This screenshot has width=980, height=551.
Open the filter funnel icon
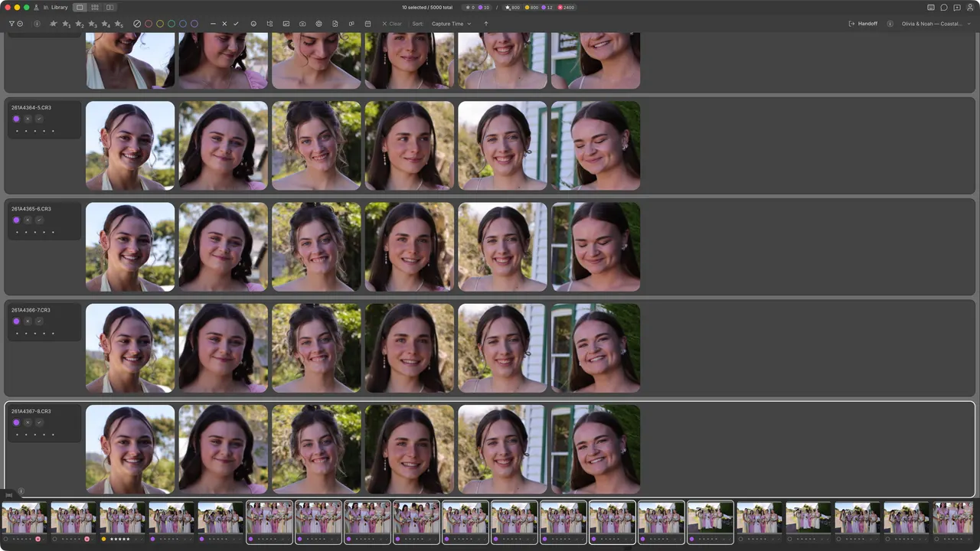point(11,24)
